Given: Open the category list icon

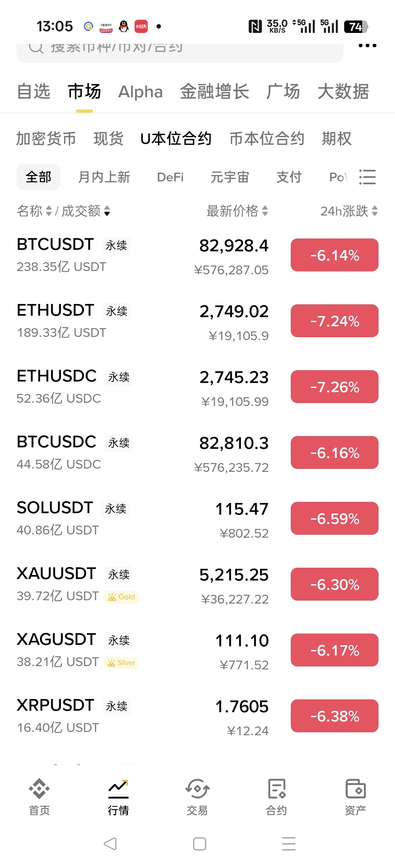Looking at the screenshot, I should coord(367,177).
